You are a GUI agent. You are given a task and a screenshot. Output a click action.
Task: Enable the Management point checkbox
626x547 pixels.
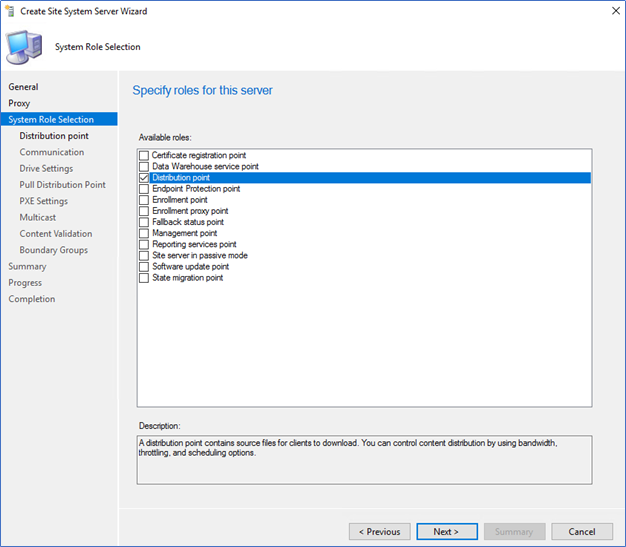point(144,233)
